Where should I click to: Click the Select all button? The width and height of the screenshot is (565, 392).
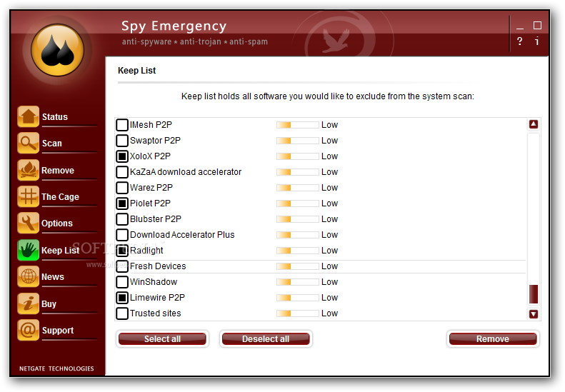(162, 339)
